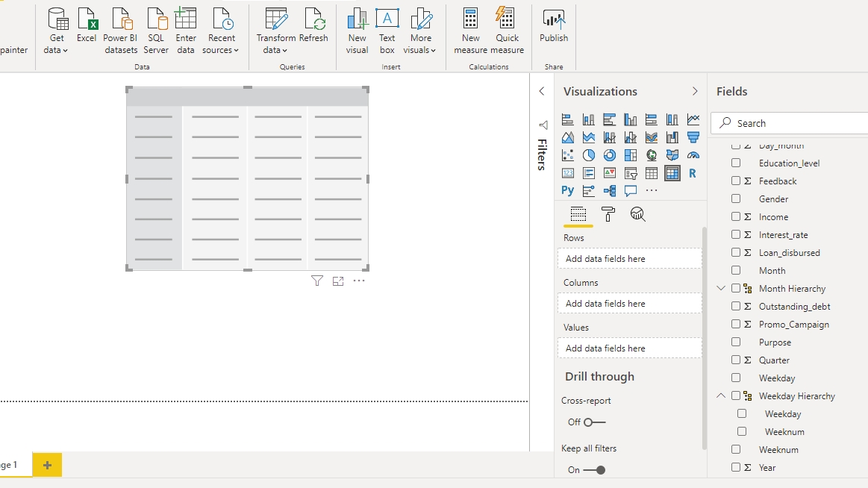868x488 pixels.
Task: Pick the Gauge visualization icon
Action: (693, 155)
